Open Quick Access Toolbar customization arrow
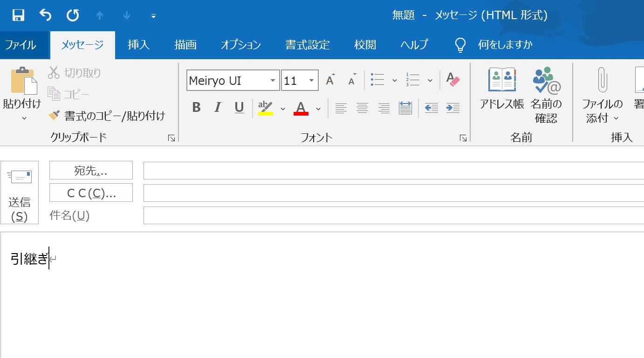Image resolution: width=644 pixels, height=358 pixels. point(153,16)
